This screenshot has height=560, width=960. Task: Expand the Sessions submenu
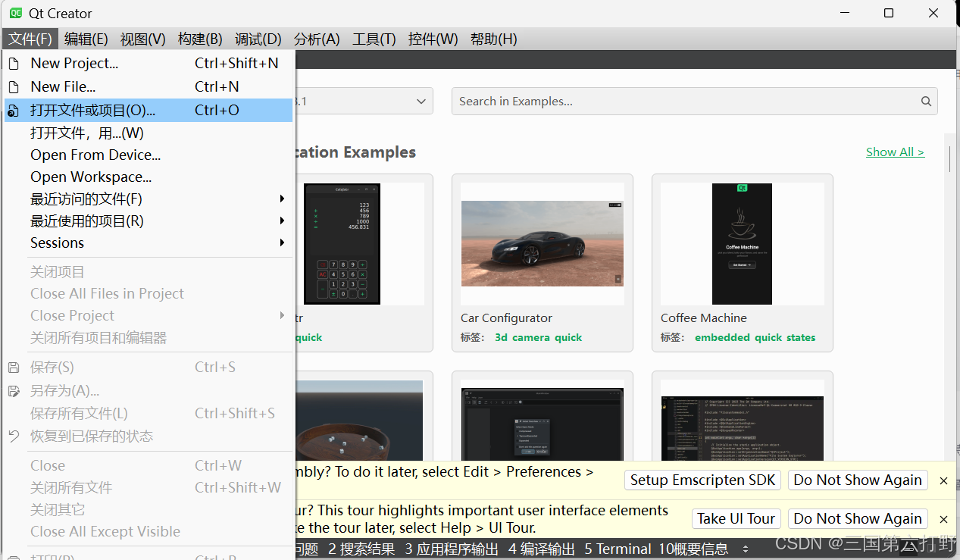pos(149,243)
